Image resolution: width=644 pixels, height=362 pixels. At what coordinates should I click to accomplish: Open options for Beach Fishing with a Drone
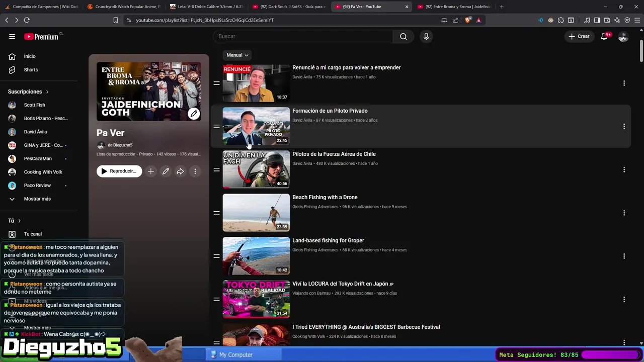(x=624, y=213)
